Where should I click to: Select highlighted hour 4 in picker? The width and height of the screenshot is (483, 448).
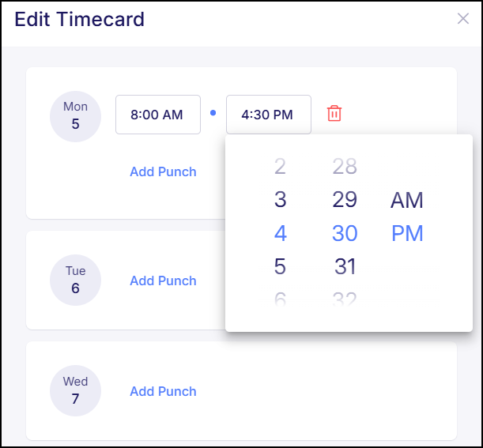(x=280, y=234)
